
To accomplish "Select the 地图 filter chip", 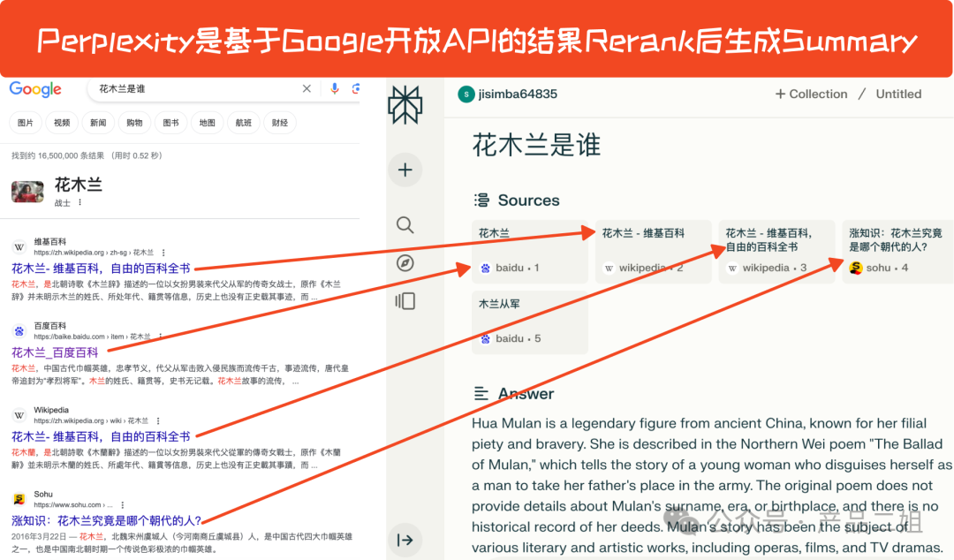I will pyautogui.click(x=207, y=123).
